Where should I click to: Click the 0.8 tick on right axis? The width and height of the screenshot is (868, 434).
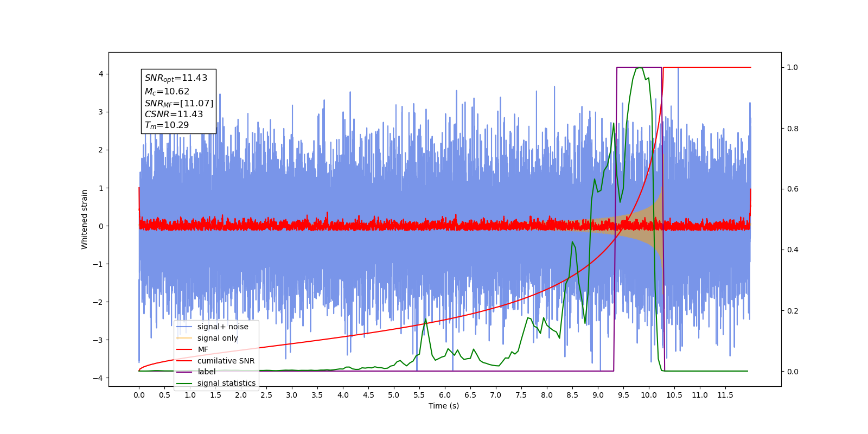(793, 129)
